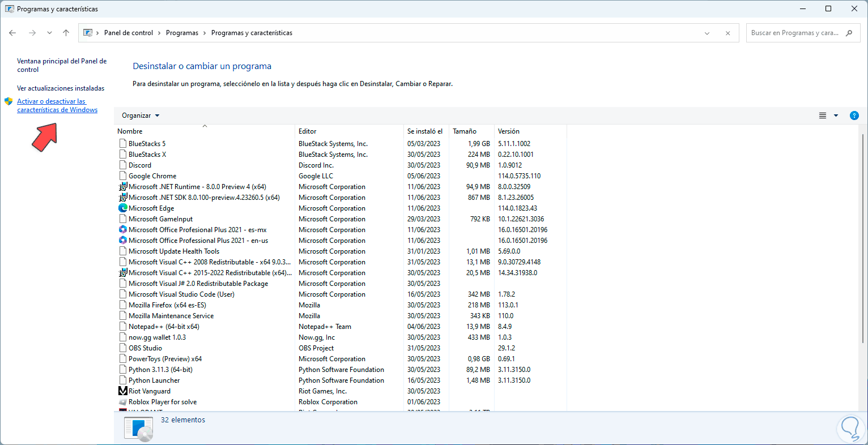868x445 pixels.
Task: Select the Google Chrome entry in list
Action: (152, 176)
